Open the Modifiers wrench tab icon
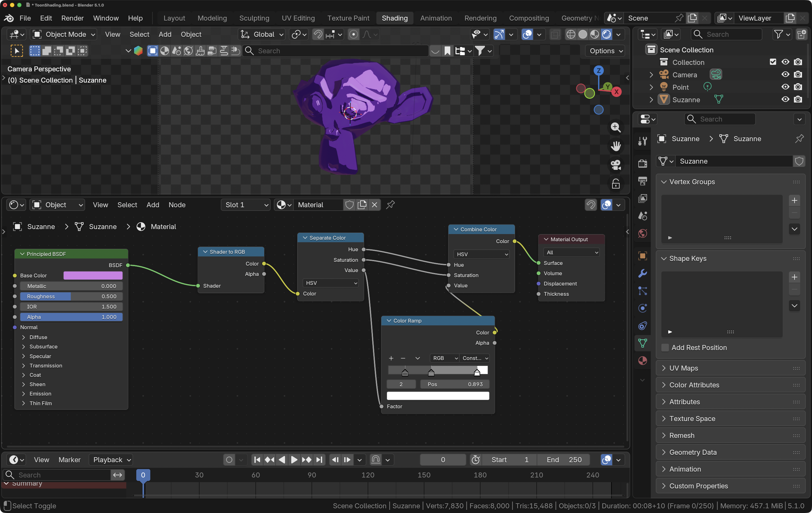Viewport: 812px width, 513px height. [642, 273]
